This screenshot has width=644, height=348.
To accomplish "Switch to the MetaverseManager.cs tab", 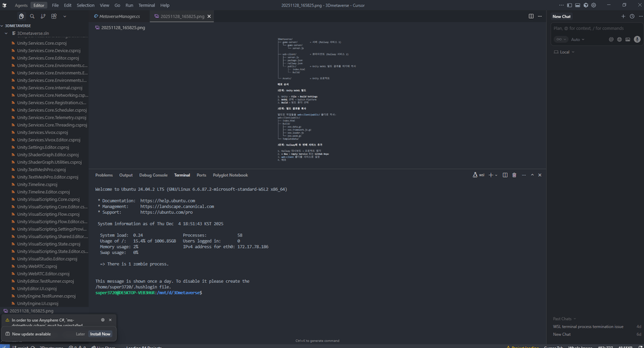I will click(x=119, y=16).
